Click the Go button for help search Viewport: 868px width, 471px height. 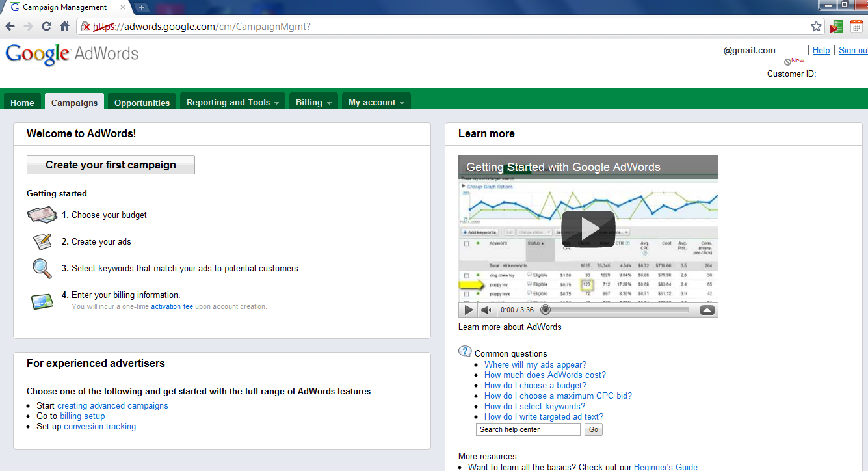[x=593, y=429]
